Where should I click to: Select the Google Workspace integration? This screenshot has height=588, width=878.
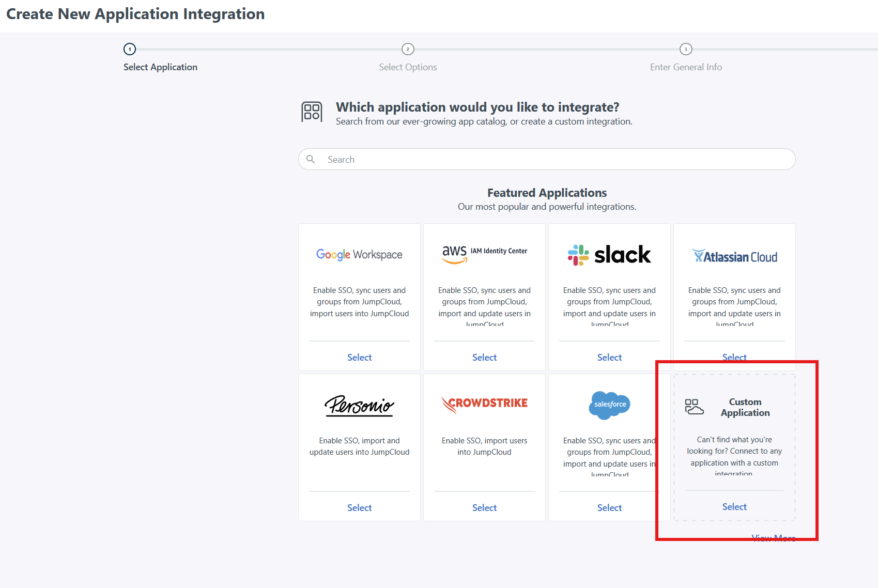[x=359, y=357]
